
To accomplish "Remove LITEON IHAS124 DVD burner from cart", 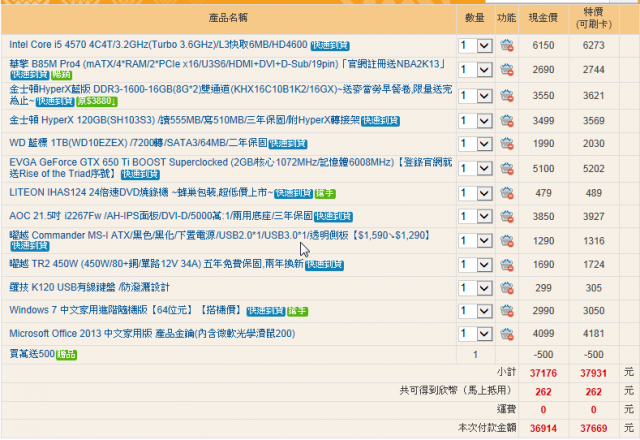I will coord(507,193).
